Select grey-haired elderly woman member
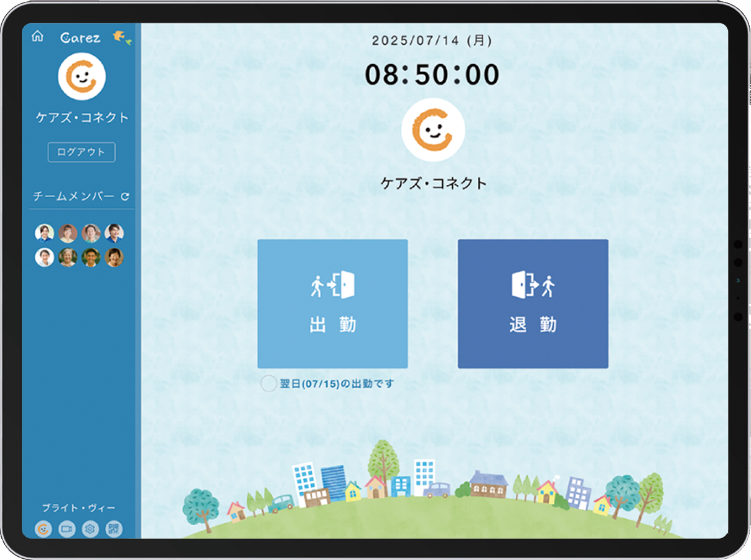The image size is (751, 560). (x=68, y=257)
